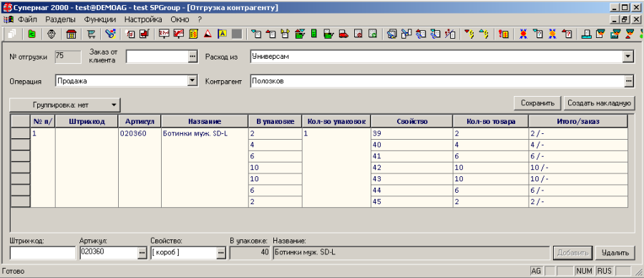Click the Кол-во товара column header
Viewport: 644px width, 278px height.
click(491, 121)
